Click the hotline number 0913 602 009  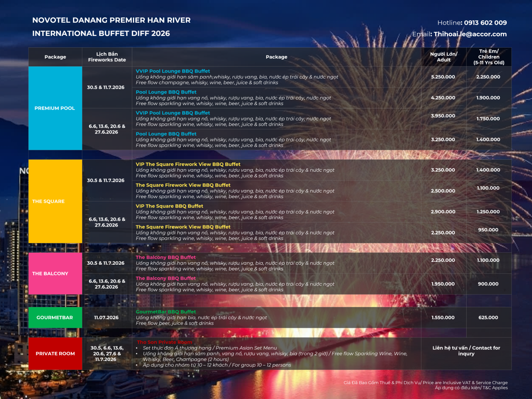(485, 23)
